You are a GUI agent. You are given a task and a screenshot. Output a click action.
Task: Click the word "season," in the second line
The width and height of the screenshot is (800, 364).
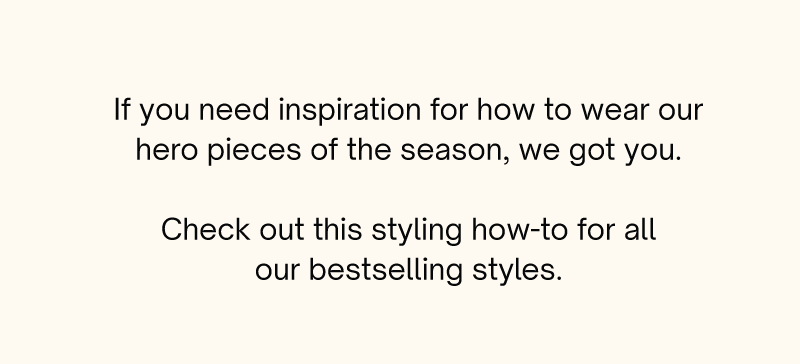[x=455, y=153]
